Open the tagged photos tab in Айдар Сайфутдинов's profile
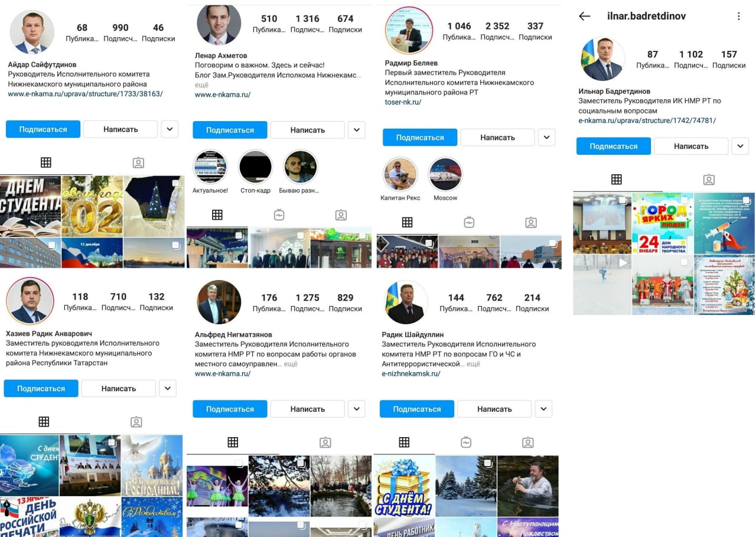This screenshot has width=756, height=537. click(x=138, y=162)
